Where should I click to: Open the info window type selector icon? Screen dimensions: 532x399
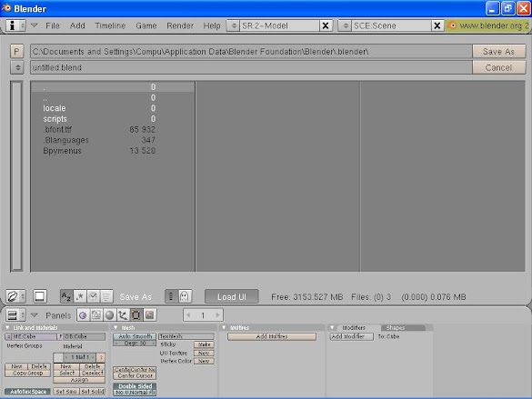(x=15, y=25)
